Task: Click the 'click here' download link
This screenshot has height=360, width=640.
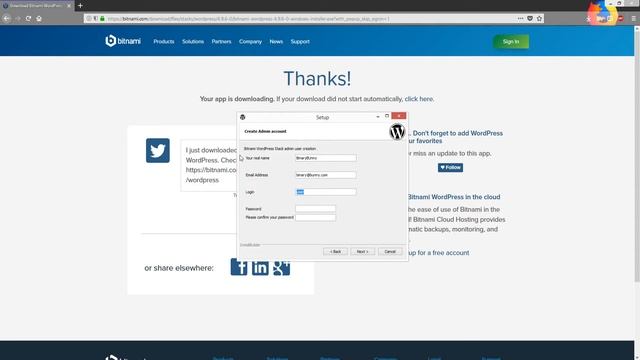Action: [x=418, y=99]
